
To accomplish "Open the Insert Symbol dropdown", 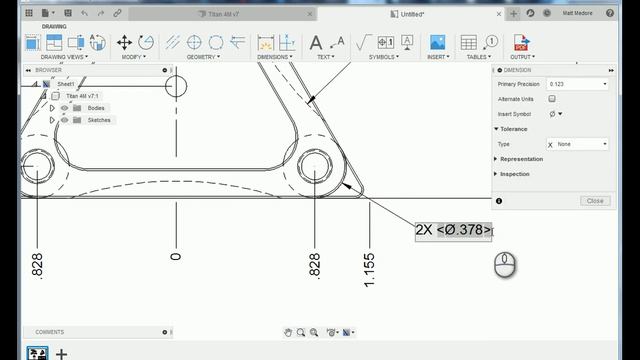I will click(556, 114).
